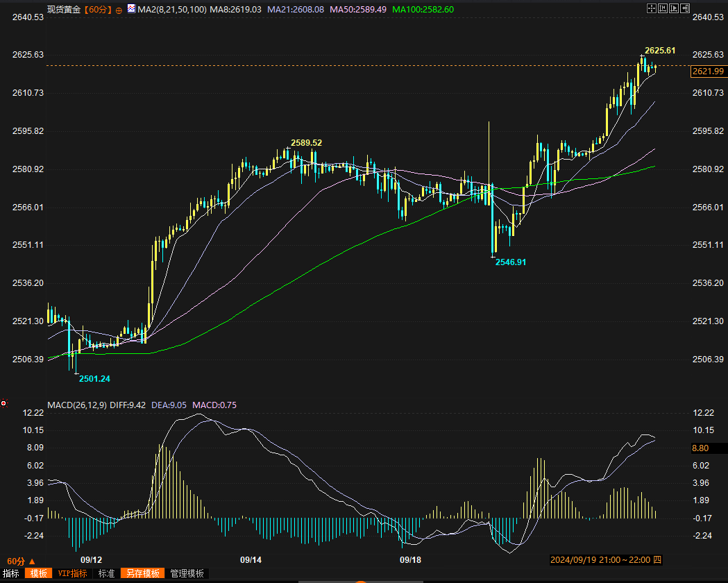The width and height of the screenshot is (728, 583).
Task: Open the 60分 period selector at bottom-left
Action: (x=20, y=561)
